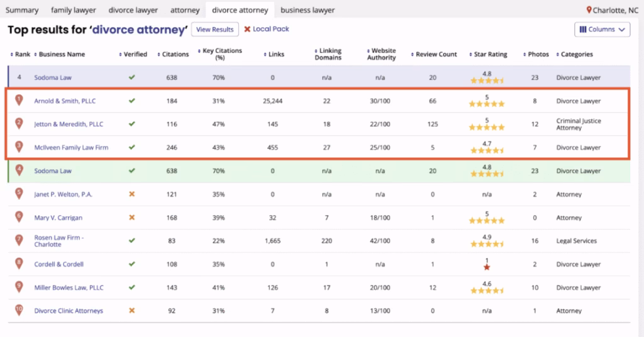
Task: Switch to the business lawyer tab
Action: [x=308, y=10]
